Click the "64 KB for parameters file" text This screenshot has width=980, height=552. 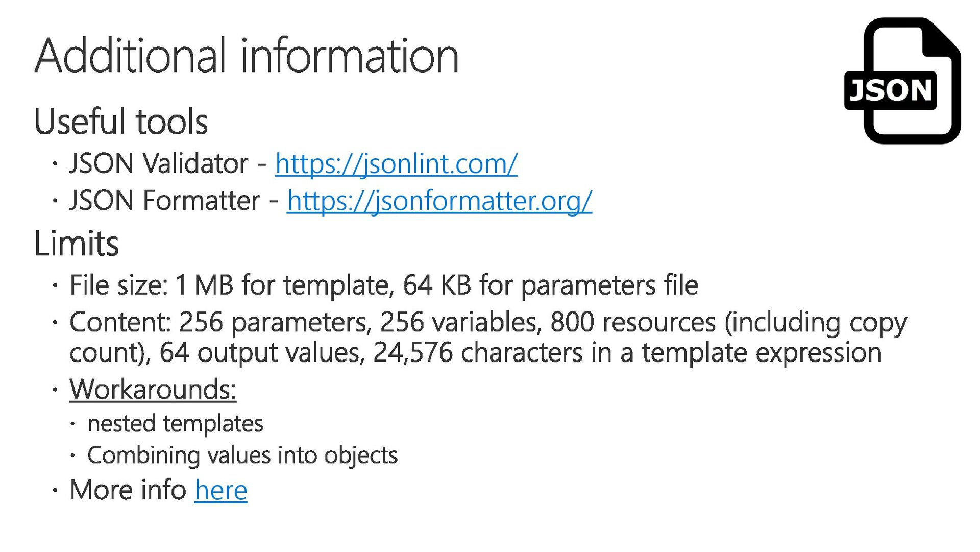coord(550,285)
